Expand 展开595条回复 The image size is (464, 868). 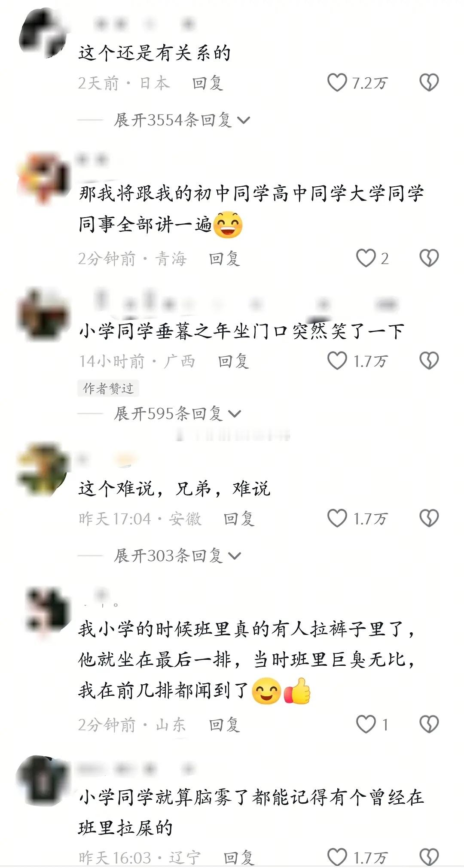(177, 414)
